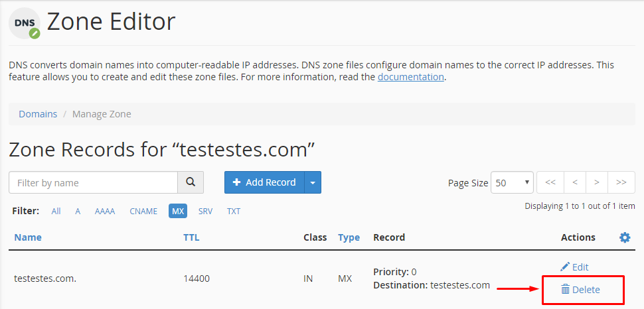
Task: Open the table settings gear icon
Action: (x=625, y=237)
